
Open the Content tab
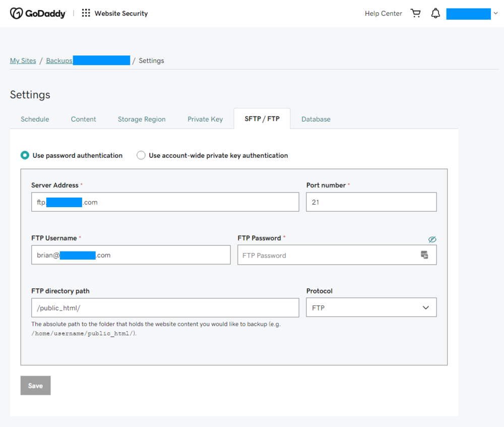click(83, 119)
